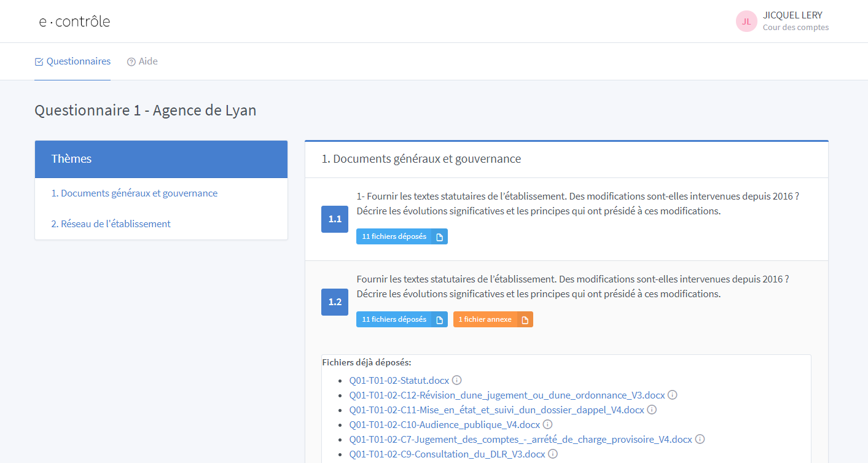Click the section heading 1. Documents généraux et gouvernance
This screenshot has height=463, width=868.
(x=421, y=159)
